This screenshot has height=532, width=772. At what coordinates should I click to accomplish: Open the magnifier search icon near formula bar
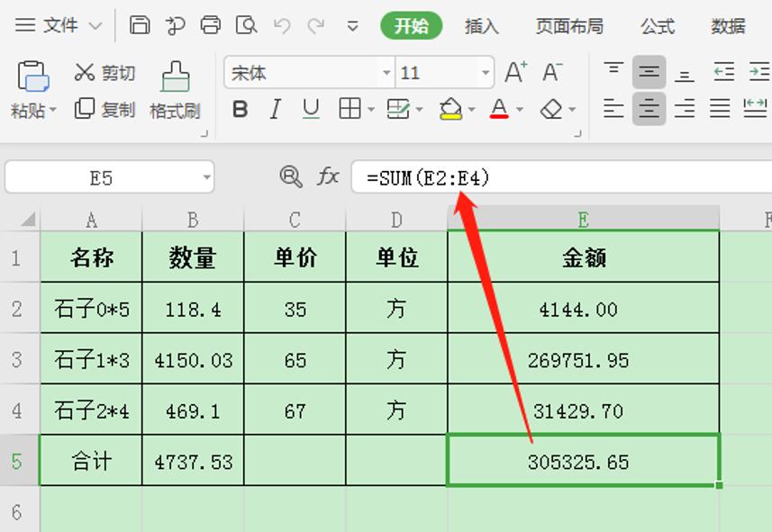[290, 176]
